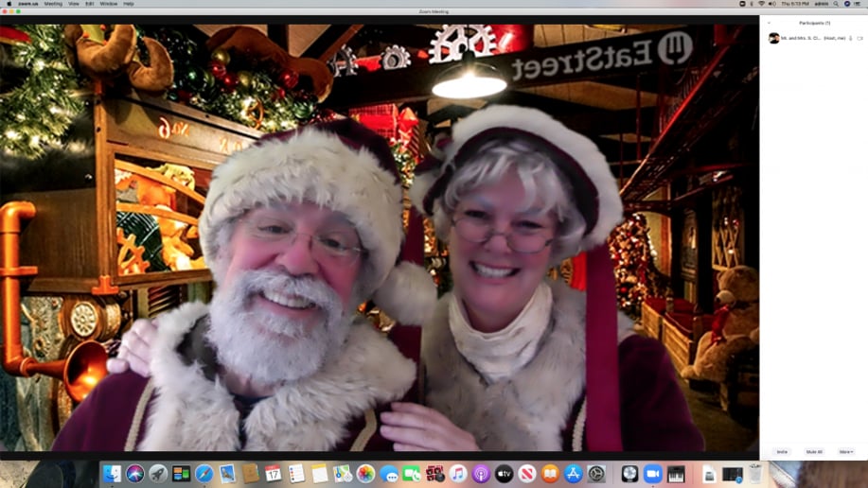Toggle the host's microphone in Participants list
Viewport: 868px width, 488px height.
pyautogui.click(x=851, y=38)
